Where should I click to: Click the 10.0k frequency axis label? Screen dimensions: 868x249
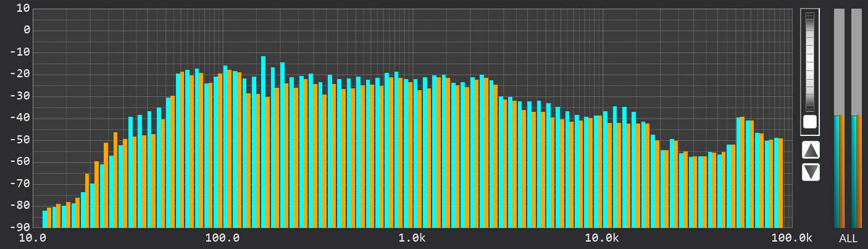click(601, 238)
